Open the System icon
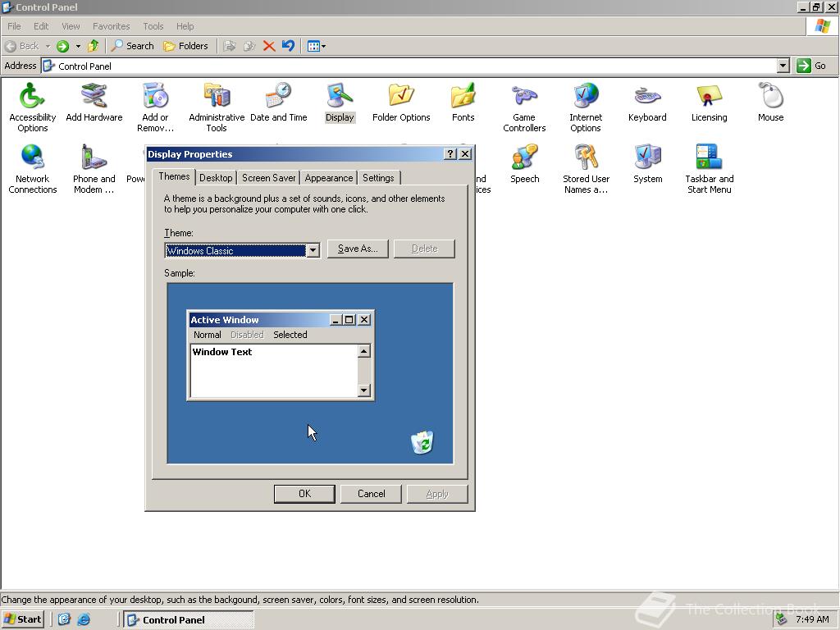 [647, 163]
